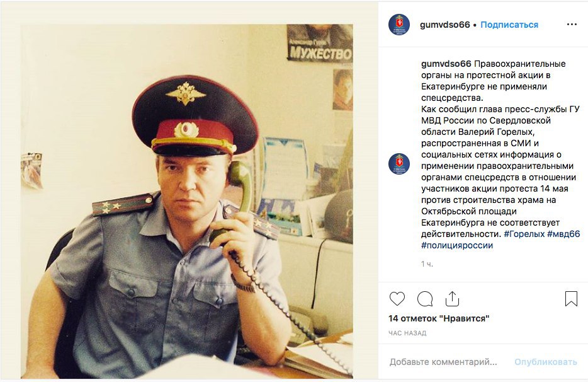Open the #мвд66 hashtag
Screen dimensions: 588x382
(x=563, y=234)
